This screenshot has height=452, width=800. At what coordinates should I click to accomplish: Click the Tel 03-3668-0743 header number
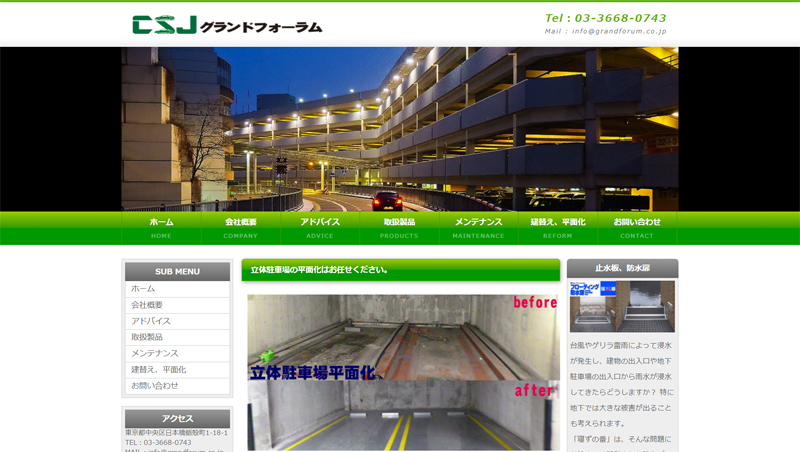coord(606,18)
